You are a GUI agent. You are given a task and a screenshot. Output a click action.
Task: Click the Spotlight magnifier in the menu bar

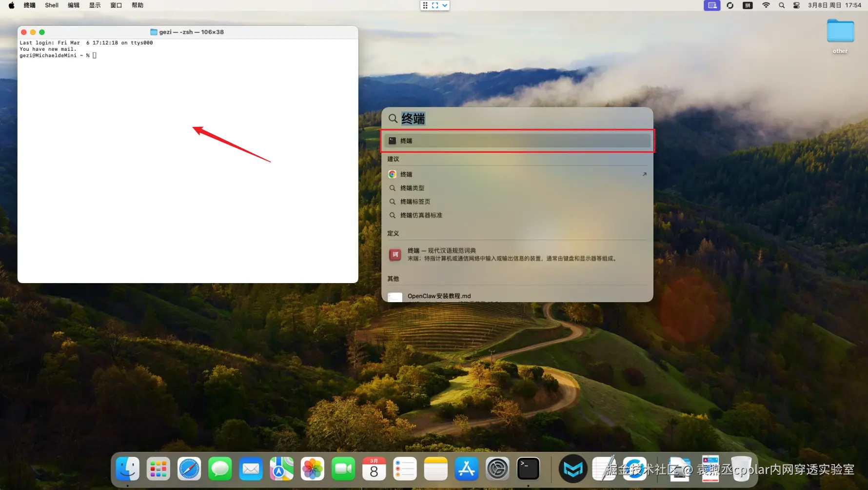(x=782, y=5)
